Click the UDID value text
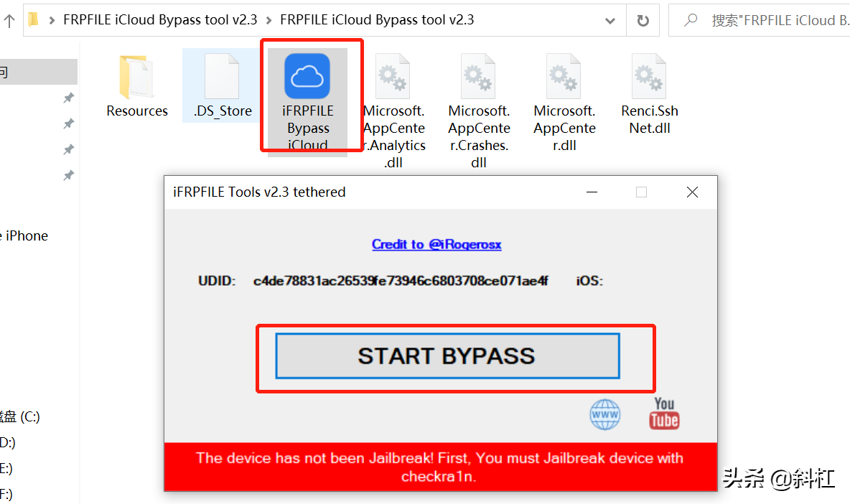Screen dimensions: 850x504 click(401, 281)
